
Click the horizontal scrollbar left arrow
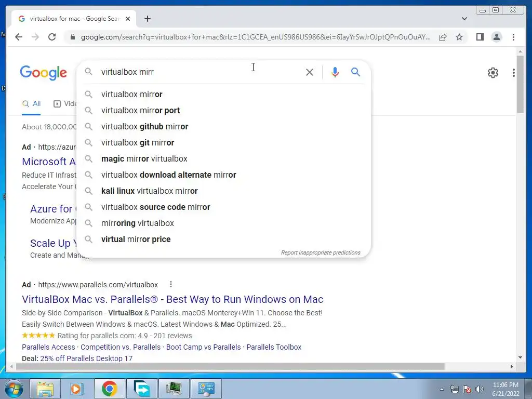(x=11, y=366)
